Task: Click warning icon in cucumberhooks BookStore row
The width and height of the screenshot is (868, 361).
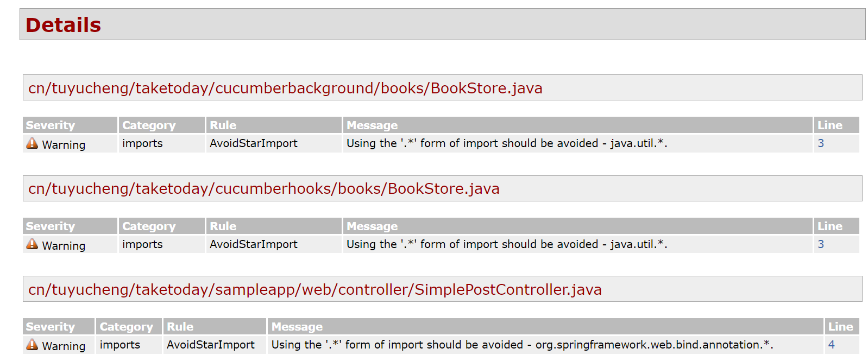Action: pos(32,244)
